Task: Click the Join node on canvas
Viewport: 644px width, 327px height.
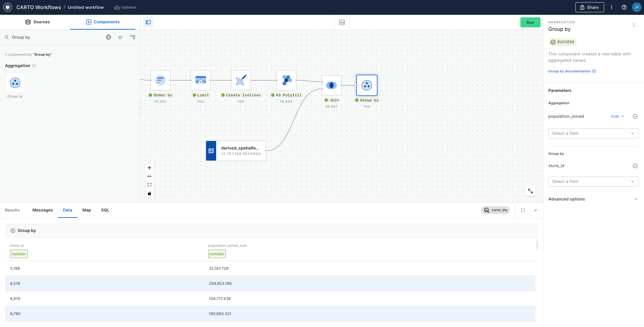Action: (331, 85)
